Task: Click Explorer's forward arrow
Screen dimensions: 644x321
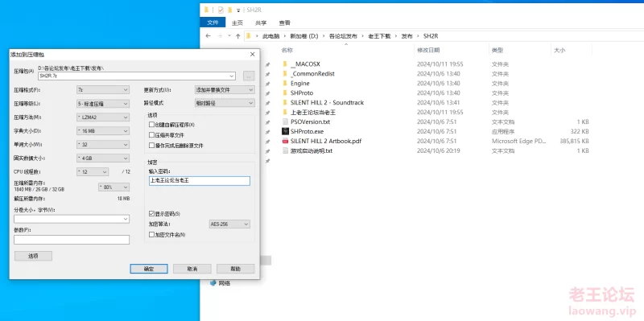Action: point(220,36)
